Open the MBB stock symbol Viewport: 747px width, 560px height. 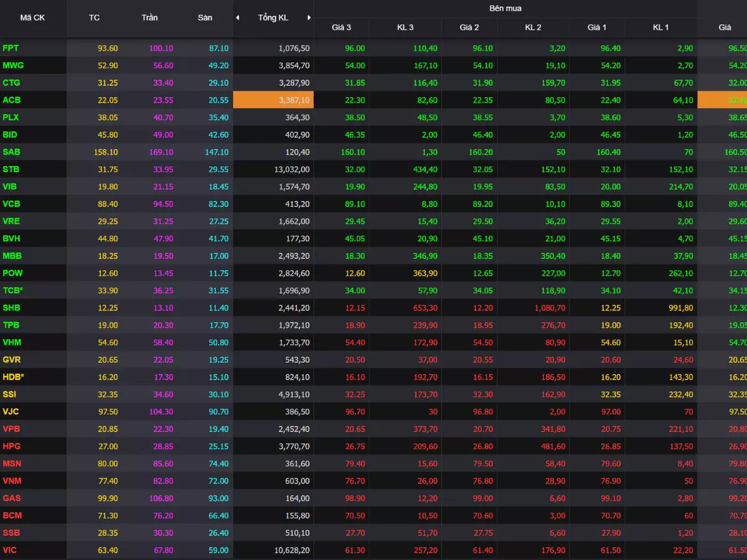(12, 256)
